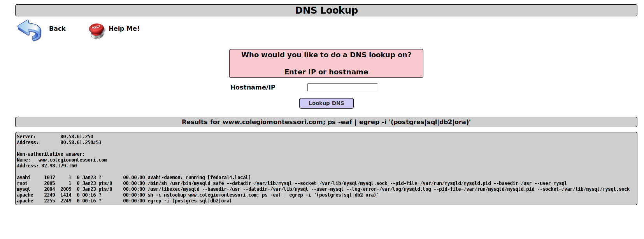Click the Address 82.98.179.160 output line

tap(47, 166)
